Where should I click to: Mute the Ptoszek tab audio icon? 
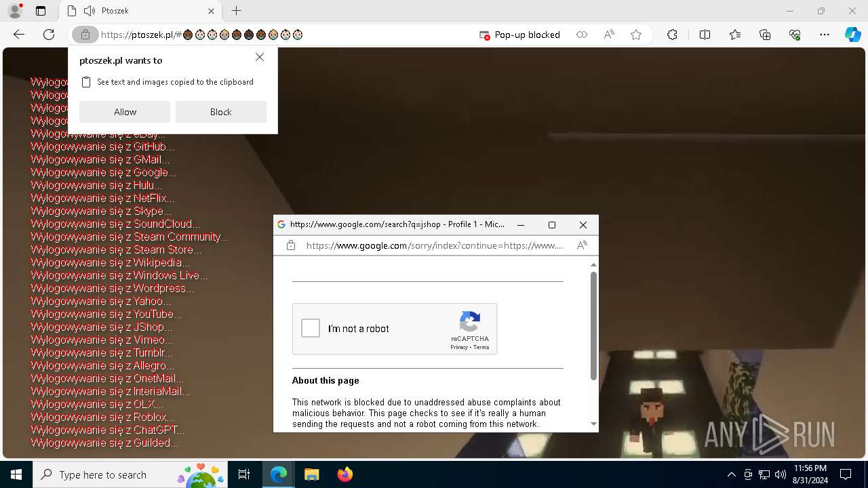(x=90, y=11)
